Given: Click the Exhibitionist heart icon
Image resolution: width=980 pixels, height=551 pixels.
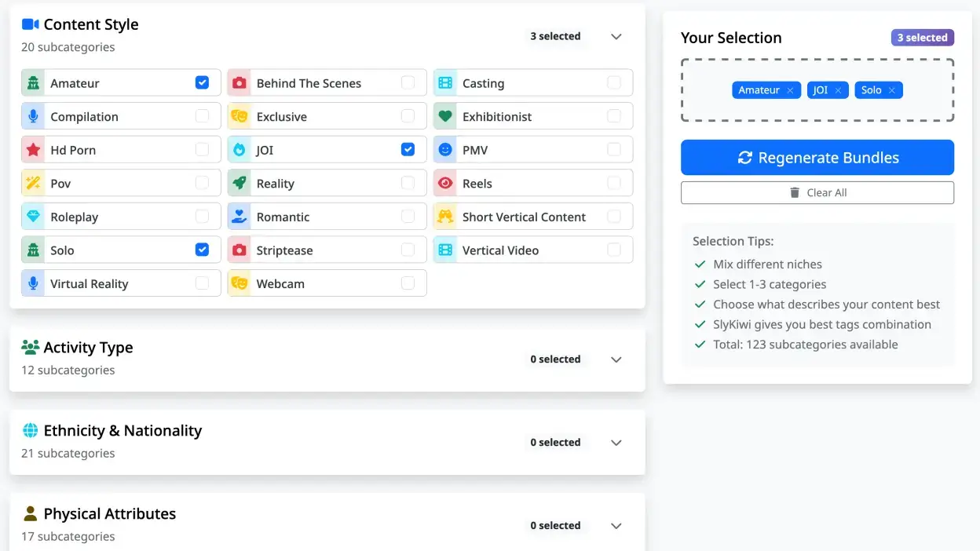Looking at the screenshot, I should point(445,116).
